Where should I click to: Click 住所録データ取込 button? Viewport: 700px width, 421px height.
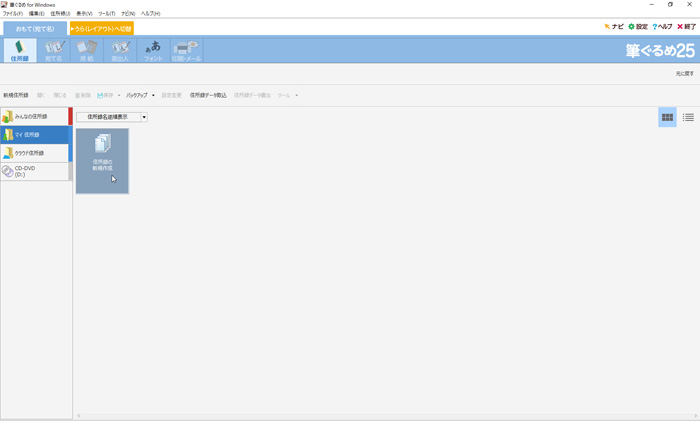coord(208,95)
